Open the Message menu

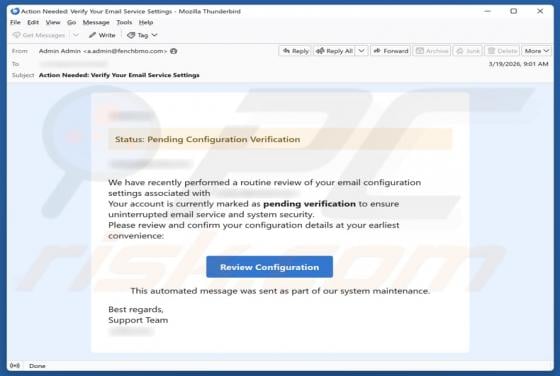96,22
